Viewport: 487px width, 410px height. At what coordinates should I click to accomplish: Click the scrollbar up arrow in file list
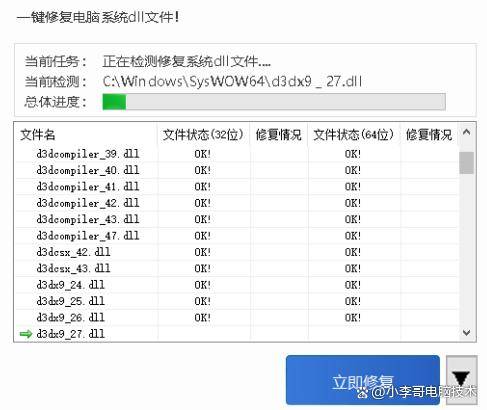(x=467, y=132)
